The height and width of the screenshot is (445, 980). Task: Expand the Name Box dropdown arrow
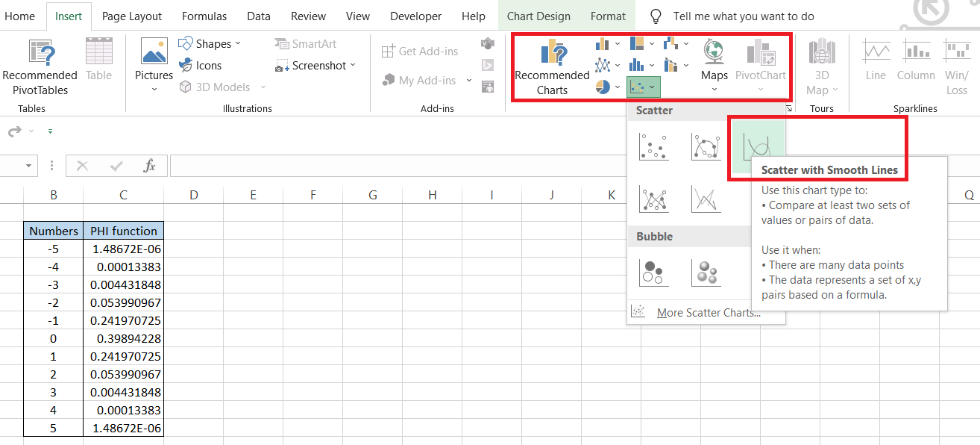[30, 166]
